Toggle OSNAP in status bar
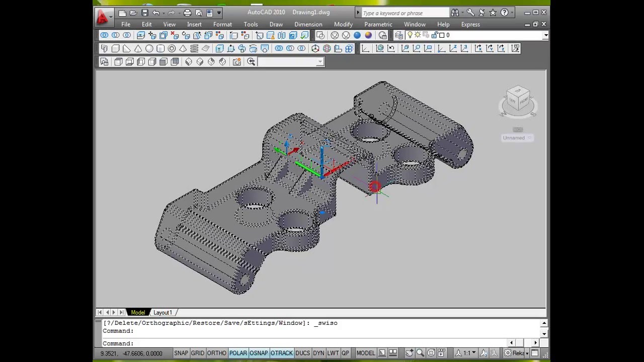Screen dimensions: 644x362 pos(259,353)
